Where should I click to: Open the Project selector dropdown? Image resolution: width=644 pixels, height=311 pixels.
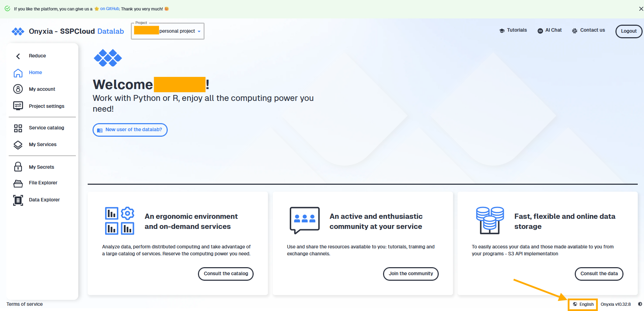tap(168, 31)
